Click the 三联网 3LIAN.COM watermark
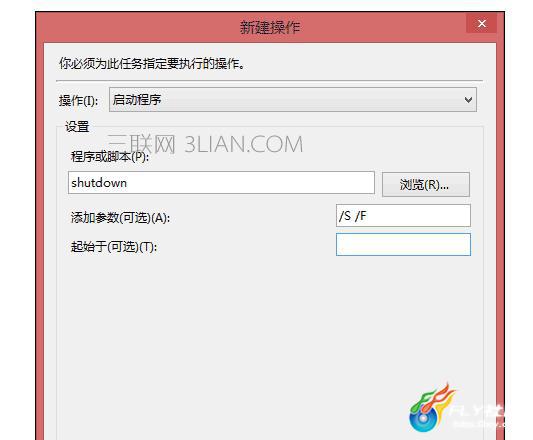This screenshot has height=440, width=533. tap(205, 144)
